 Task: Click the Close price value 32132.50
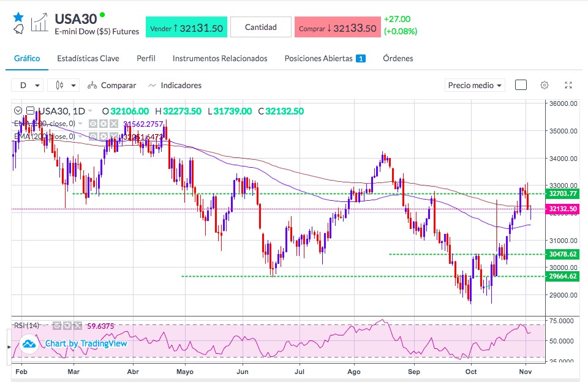[x=285, y=111]
